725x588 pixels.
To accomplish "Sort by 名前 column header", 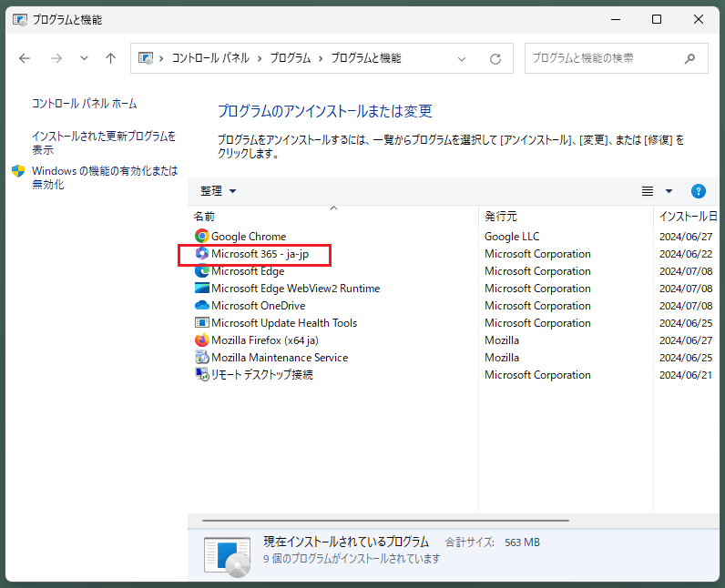I will click(204, 216).
